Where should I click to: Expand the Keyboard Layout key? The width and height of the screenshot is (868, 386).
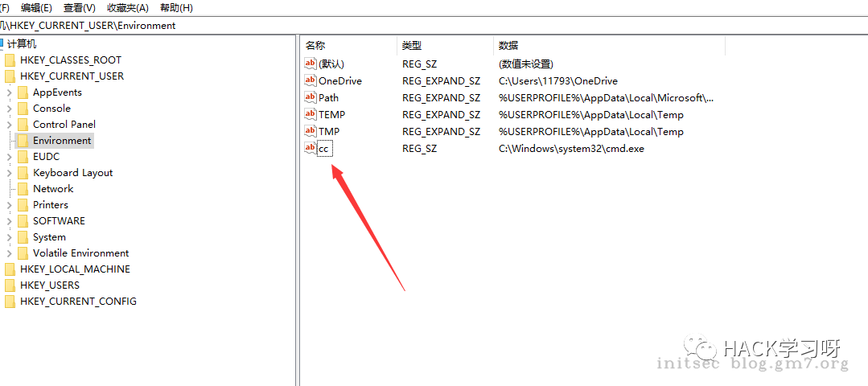(10, 173)
